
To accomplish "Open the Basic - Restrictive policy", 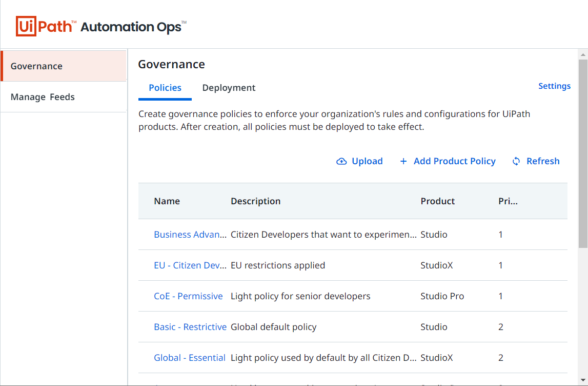I will (x=190, y=326).
